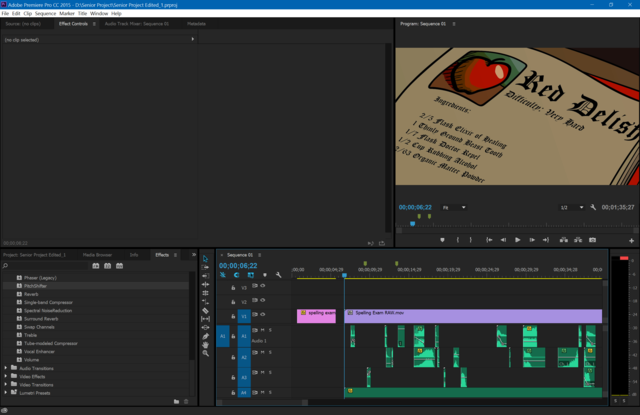Mute audio track A1
This screenshot has width=640, height=415.
(262, 330)
